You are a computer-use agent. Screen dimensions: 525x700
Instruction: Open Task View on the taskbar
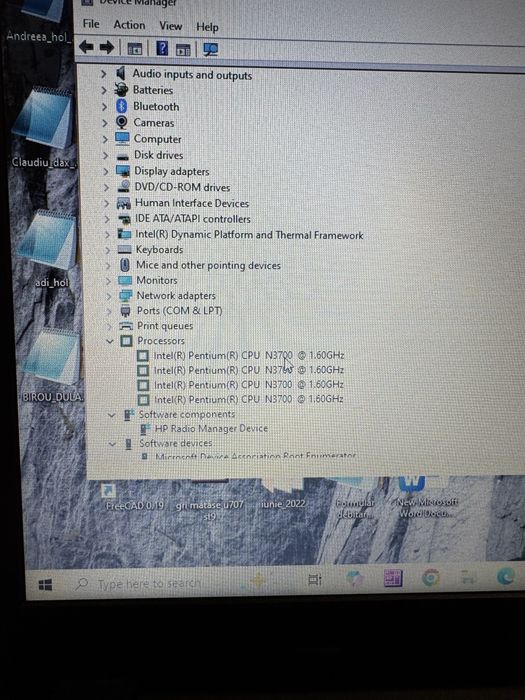coord(314,579)
